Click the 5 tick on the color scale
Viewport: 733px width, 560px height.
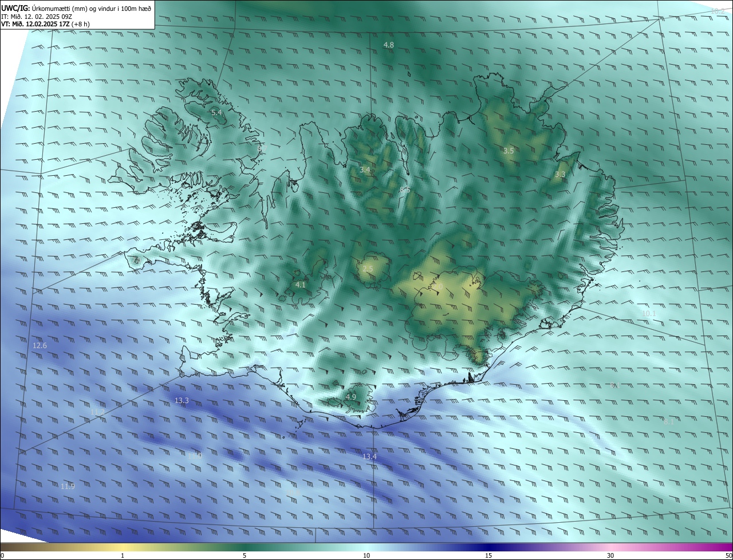(x=245, y=555)
